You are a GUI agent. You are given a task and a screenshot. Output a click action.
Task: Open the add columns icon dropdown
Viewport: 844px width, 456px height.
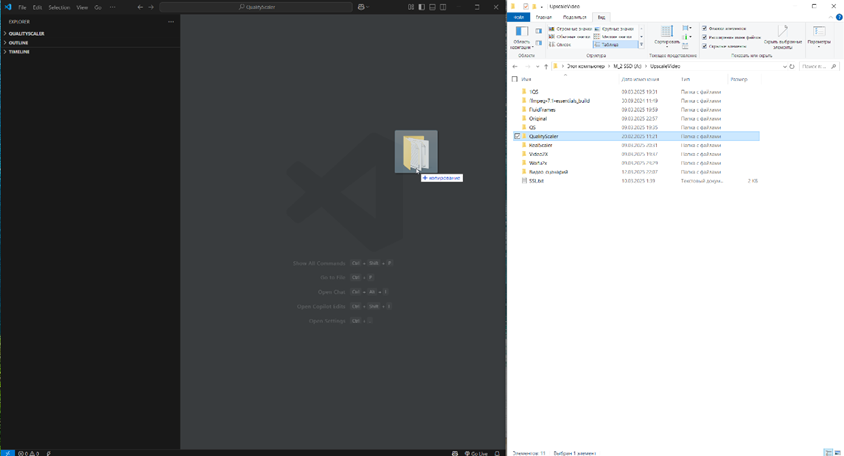point(687,37)
